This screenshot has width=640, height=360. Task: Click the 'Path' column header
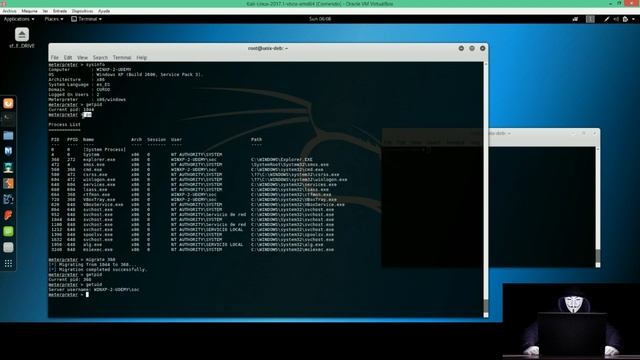(x=256, y=140)
